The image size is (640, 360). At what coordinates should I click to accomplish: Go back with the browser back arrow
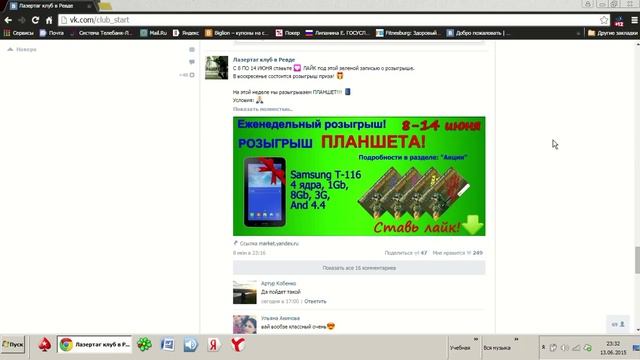pyautogui.click(x=8, y=20)
